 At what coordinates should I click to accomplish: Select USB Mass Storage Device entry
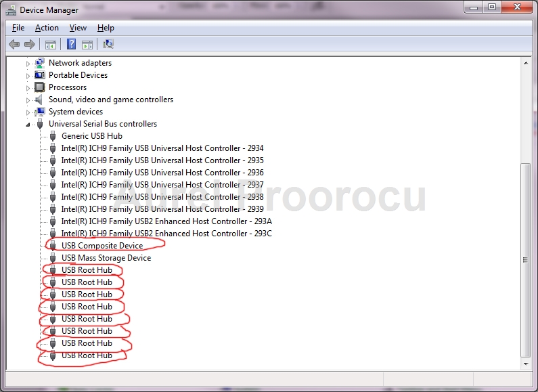[x=106, y=258]
